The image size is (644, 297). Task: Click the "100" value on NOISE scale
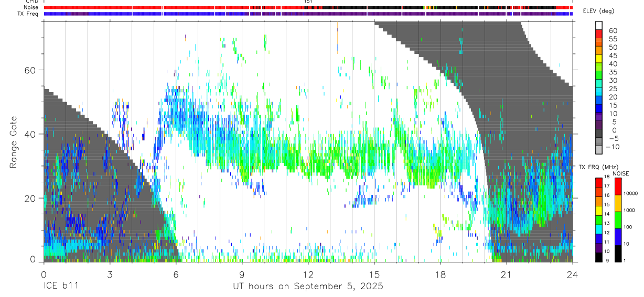pyautogui.click(x=627, y=227)
